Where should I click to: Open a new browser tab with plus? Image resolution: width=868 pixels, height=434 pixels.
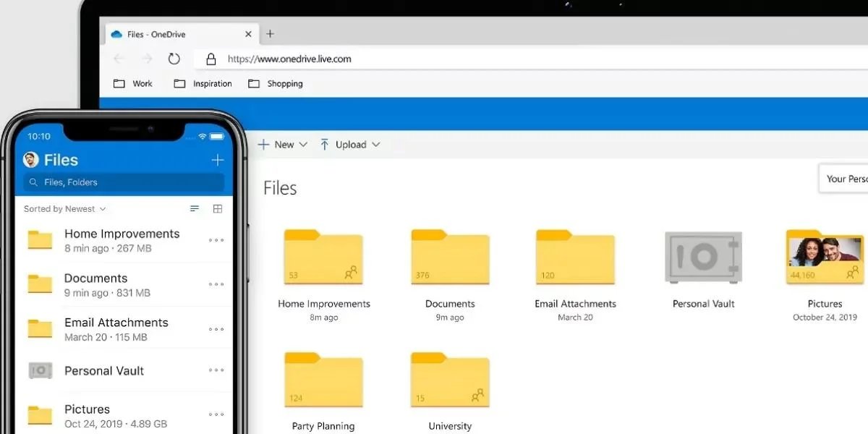(270, 34)
